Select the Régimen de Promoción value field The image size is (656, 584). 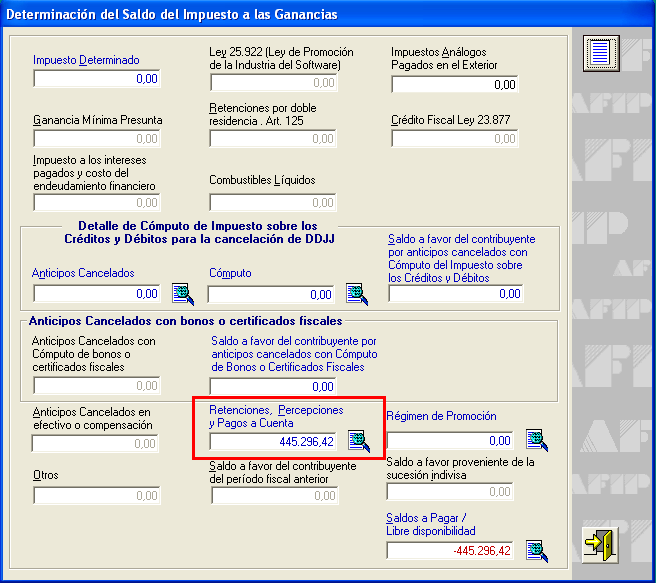point(450,441)
